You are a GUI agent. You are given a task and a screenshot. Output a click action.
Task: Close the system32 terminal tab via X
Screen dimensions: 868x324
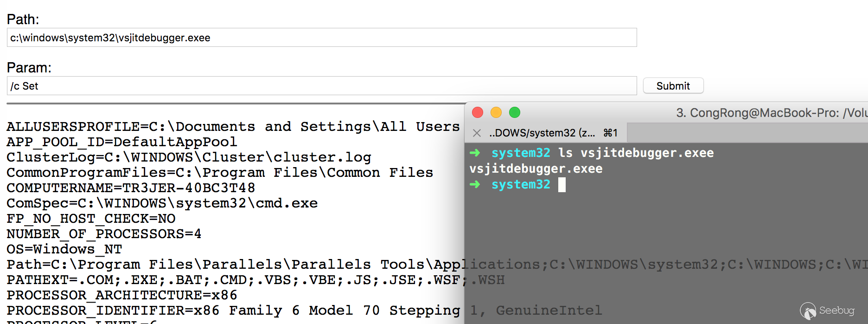[x=477, y=133]
